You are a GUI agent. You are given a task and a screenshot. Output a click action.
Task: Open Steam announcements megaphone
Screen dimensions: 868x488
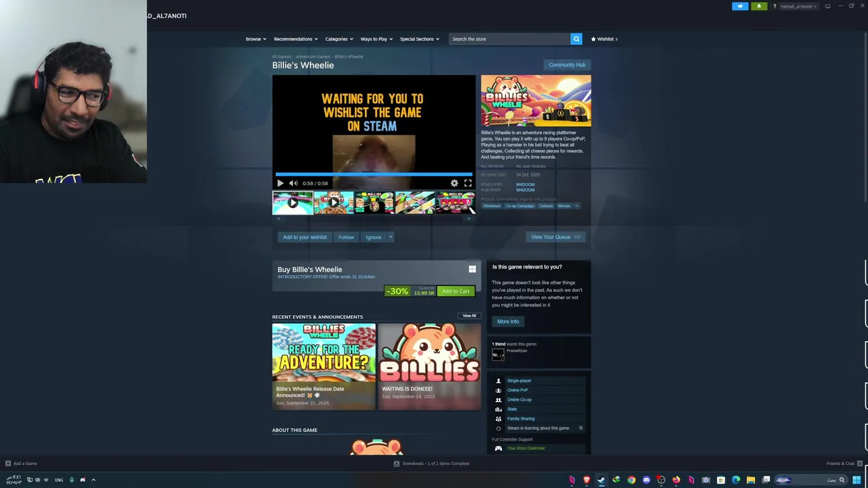(740, 6)
